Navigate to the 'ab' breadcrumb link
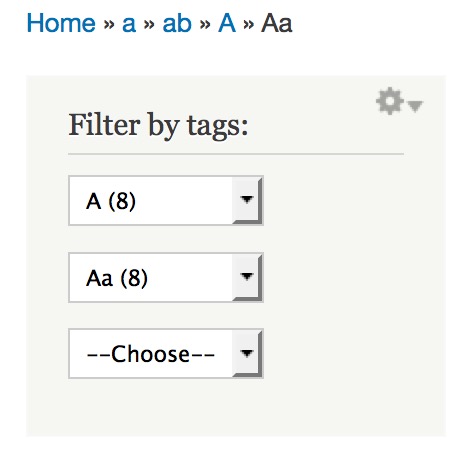 tap(177, 23)
